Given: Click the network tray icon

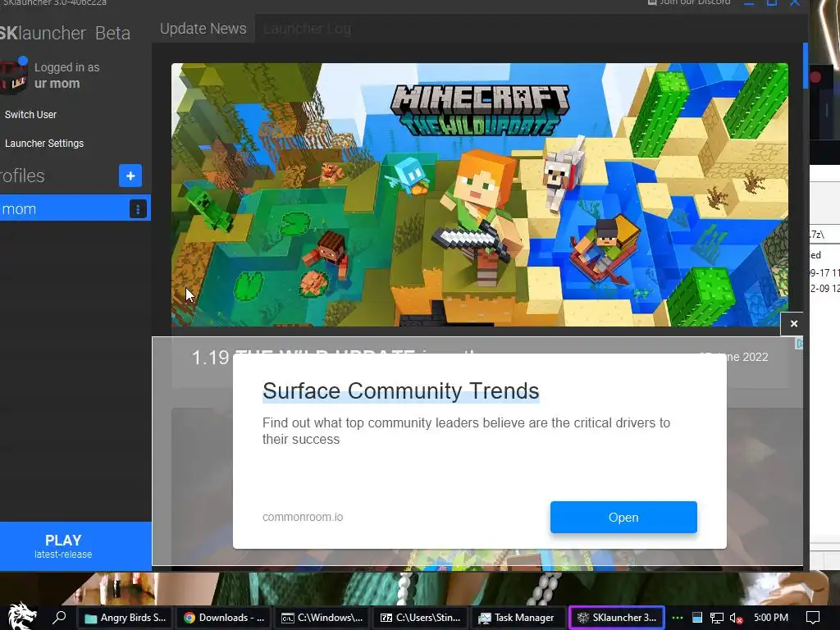Looking at the screenshot, I should 716,618.
